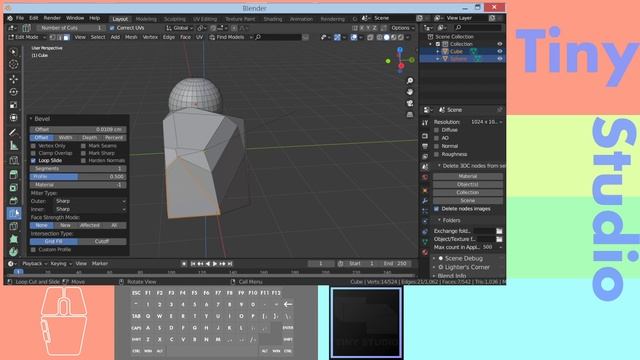Viewport: 640px width, 360px height.
Task: Set Face Strength Mode to Affected
Action: coord(90,225)
